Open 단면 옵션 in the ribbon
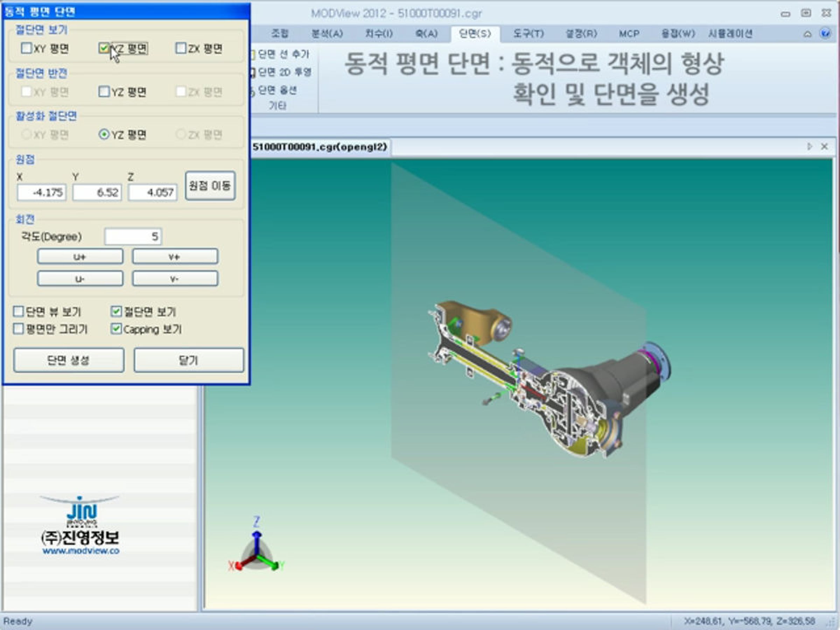Viewport: 840px width, 630px height. click(276, 90)
